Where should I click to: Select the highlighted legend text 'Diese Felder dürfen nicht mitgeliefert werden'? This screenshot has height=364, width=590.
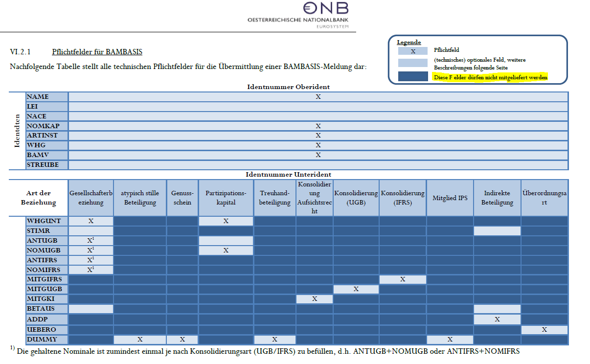click(x=490, y=77)
